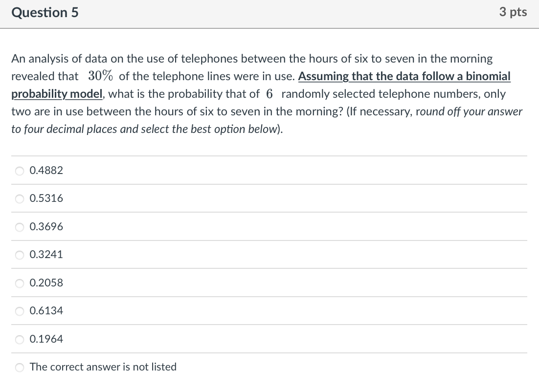Select the 0.6134 answer option
Screen dimensions: 539x392
click(46, 310)
